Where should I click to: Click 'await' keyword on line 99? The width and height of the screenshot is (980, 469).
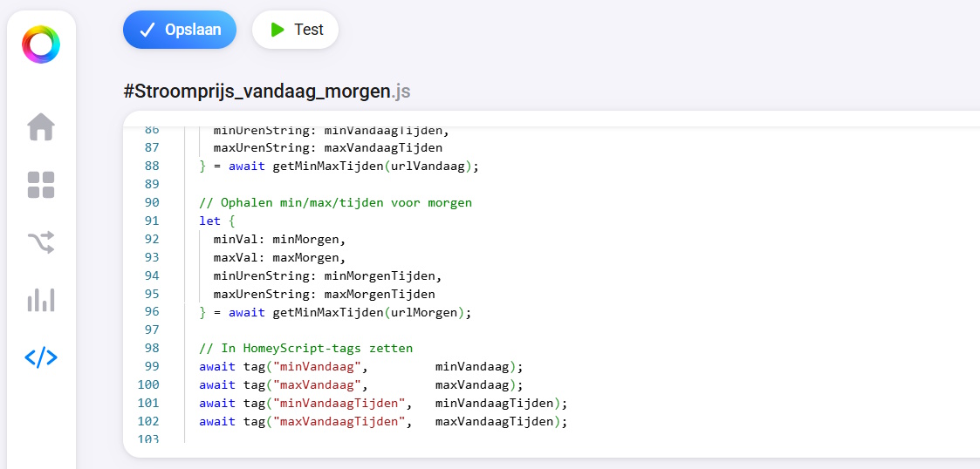[217, 367]
